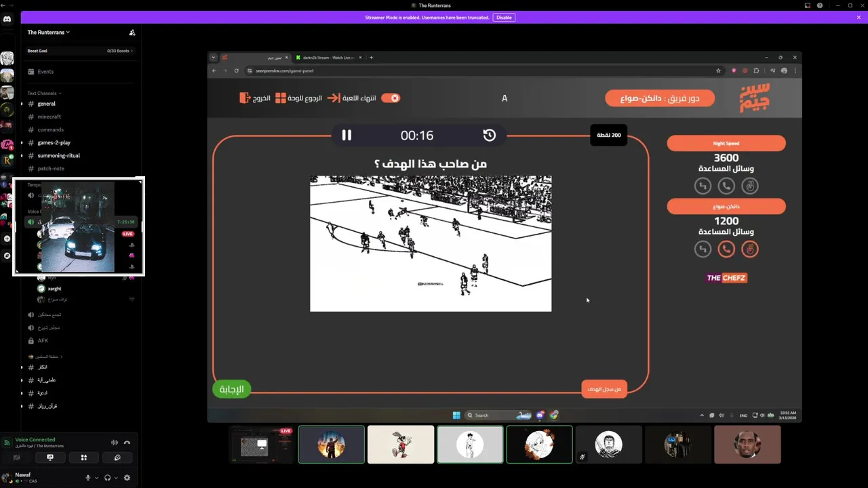Click the shared browser's address bar URL
Screen dimensions: 868x488
pyautogui.click(x=285, y=70)
